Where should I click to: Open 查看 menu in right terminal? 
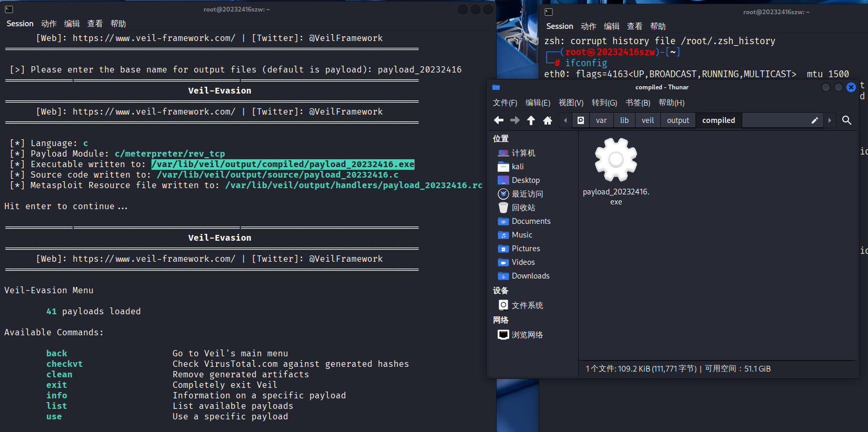click(635, 26)
